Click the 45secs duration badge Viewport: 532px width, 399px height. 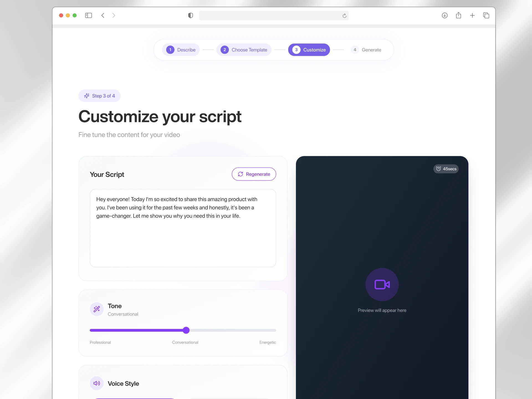446,169
